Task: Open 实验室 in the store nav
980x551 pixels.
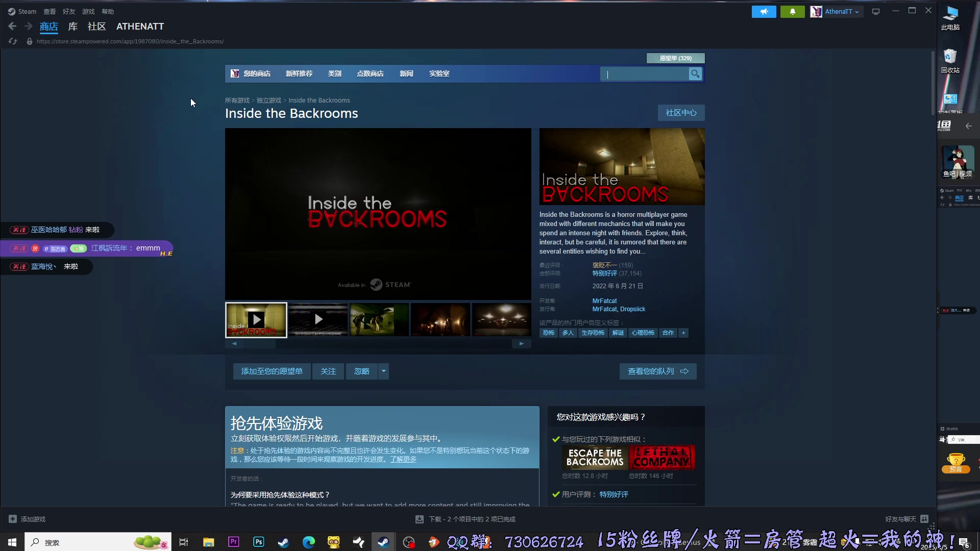Action: 439,73
